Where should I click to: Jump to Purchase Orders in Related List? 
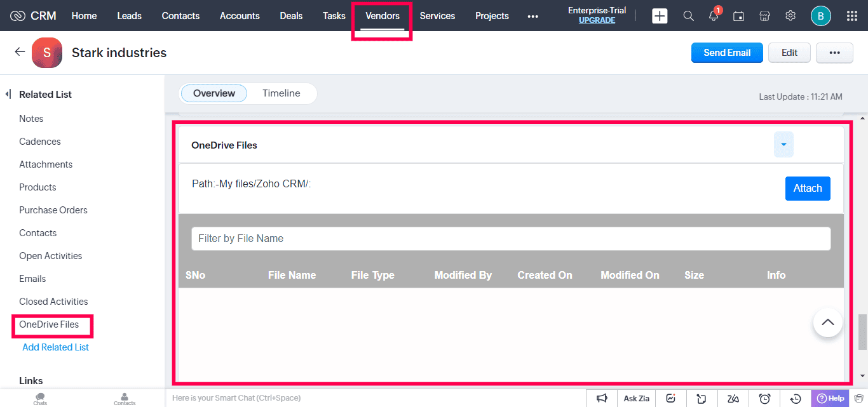[53, 210]
